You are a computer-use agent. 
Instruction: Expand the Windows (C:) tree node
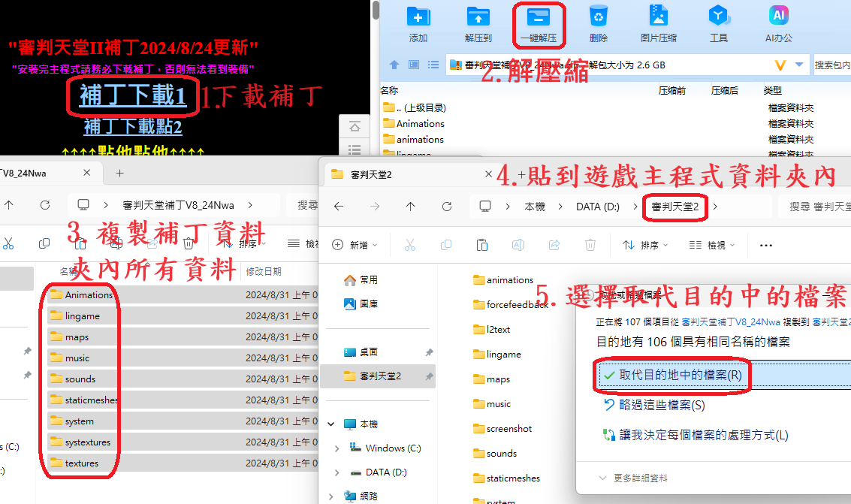tap(337, 448)
